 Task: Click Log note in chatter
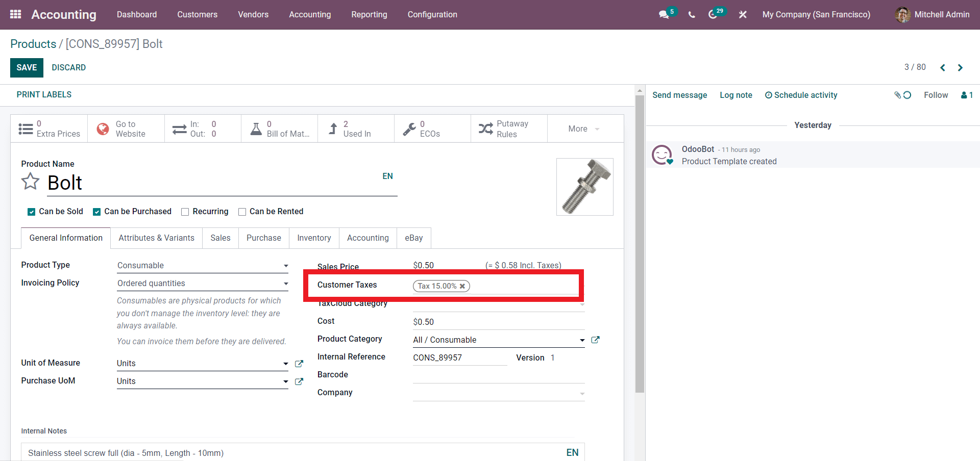736,95
